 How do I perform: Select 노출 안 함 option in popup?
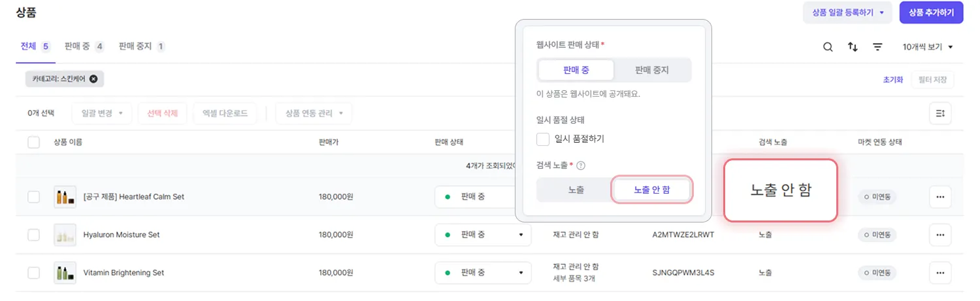651,190
